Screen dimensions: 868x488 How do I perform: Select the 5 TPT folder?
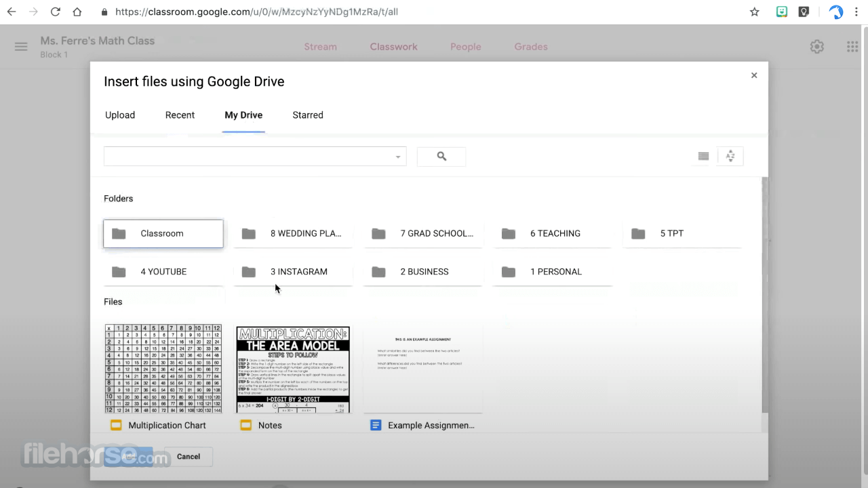683,233
